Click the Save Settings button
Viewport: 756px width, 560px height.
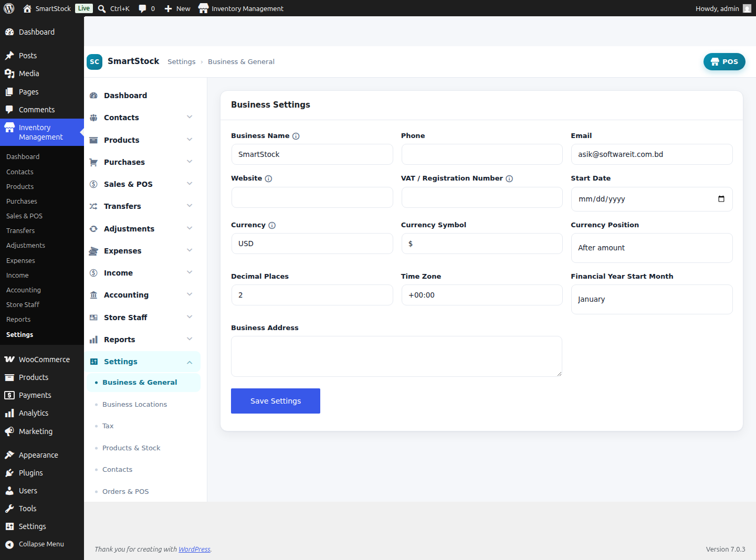276,401
